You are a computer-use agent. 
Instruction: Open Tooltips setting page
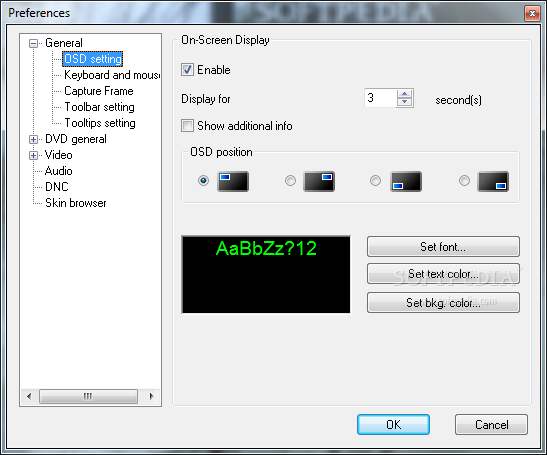coord(100,123)
